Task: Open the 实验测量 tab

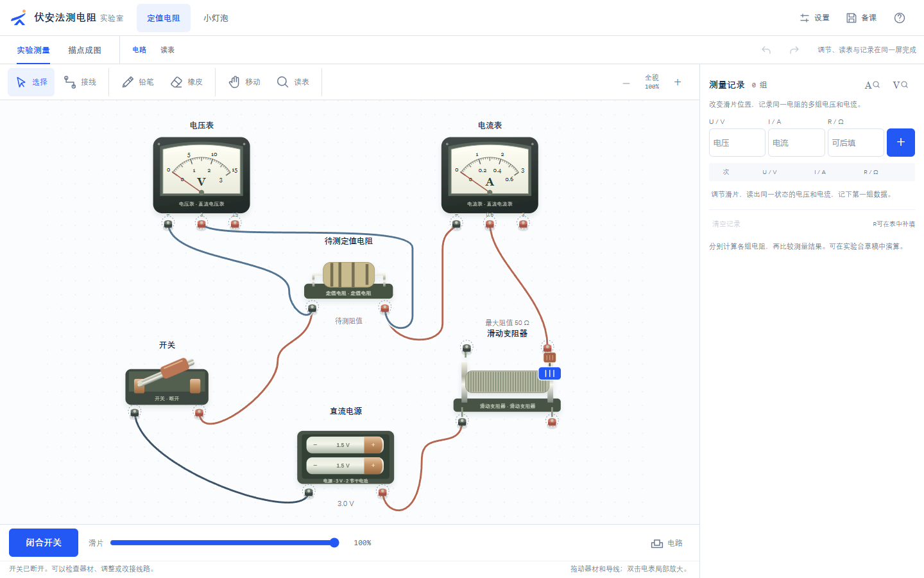Action: [x=33, y=50]
